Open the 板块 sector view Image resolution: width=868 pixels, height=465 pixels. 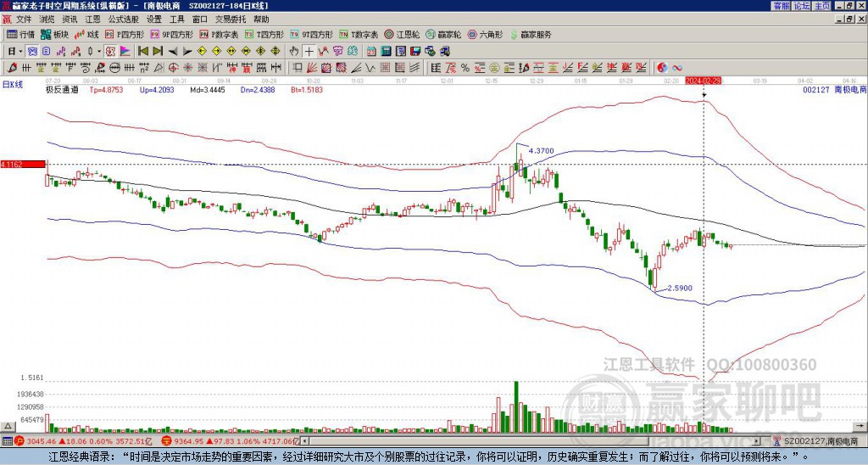[x=54, y=34]
